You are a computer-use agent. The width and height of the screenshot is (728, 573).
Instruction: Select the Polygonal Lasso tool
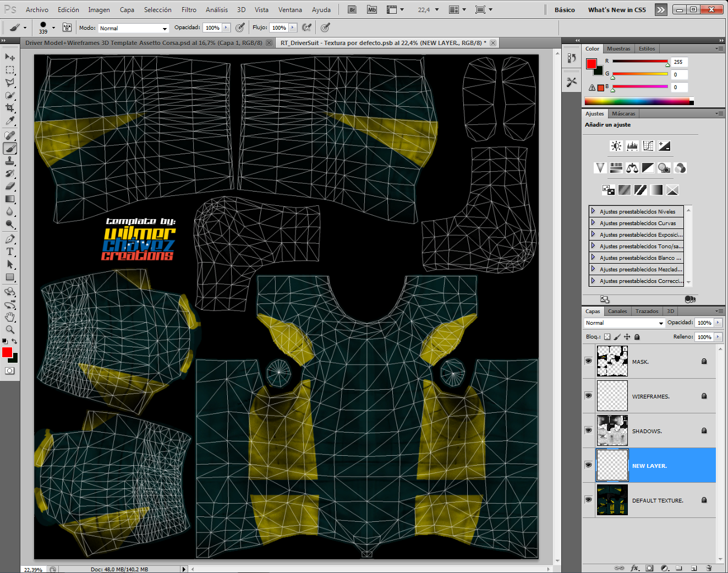tap(10, 83)
